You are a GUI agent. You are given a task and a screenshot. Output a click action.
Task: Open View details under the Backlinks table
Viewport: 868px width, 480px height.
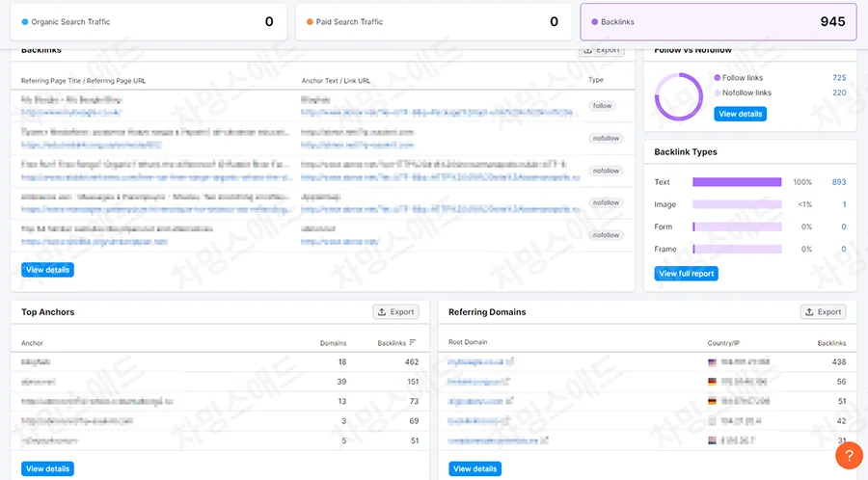pos(47,270)
